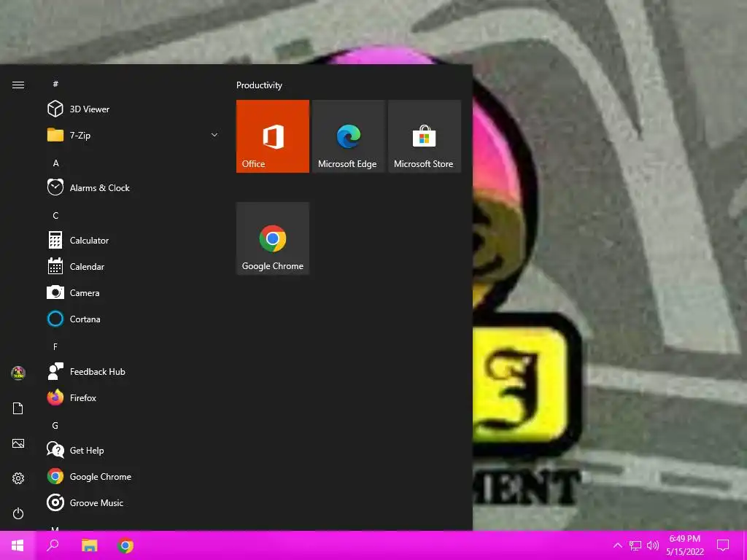Open the 7-Zip folder entry
The height and width of the screenshot is (560, 747).
133,135
